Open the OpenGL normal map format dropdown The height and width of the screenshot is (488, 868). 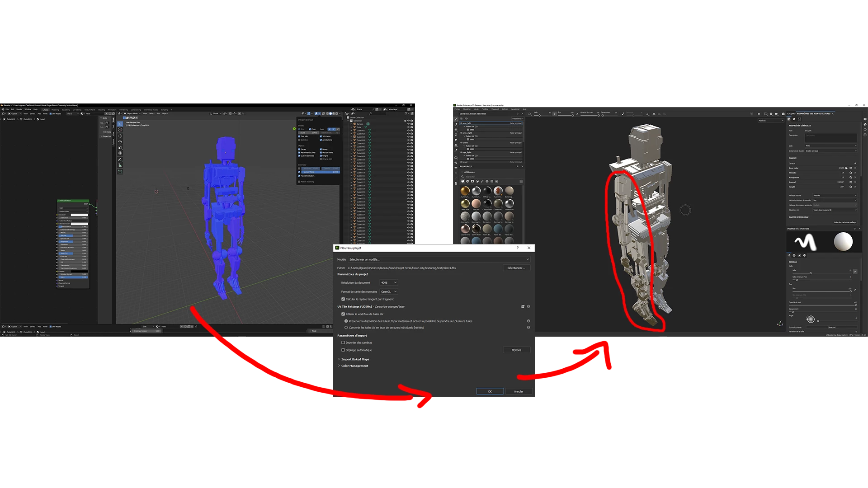coord(388,291)
